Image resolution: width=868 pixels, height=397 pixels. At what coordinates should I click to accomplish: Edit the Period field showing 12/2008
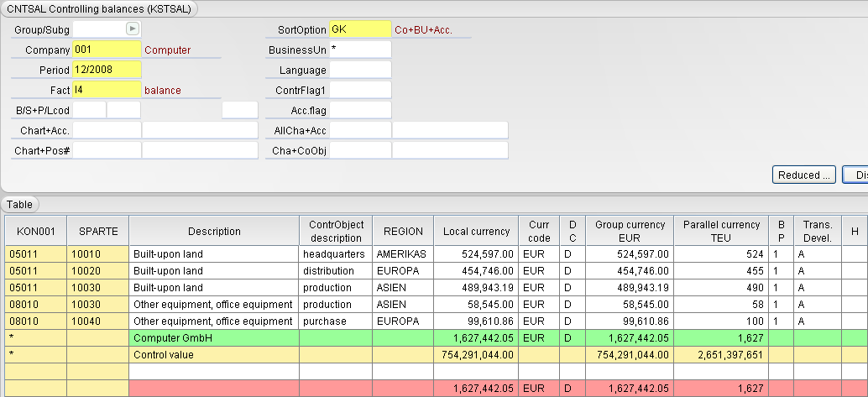click(x=107, y=71)
